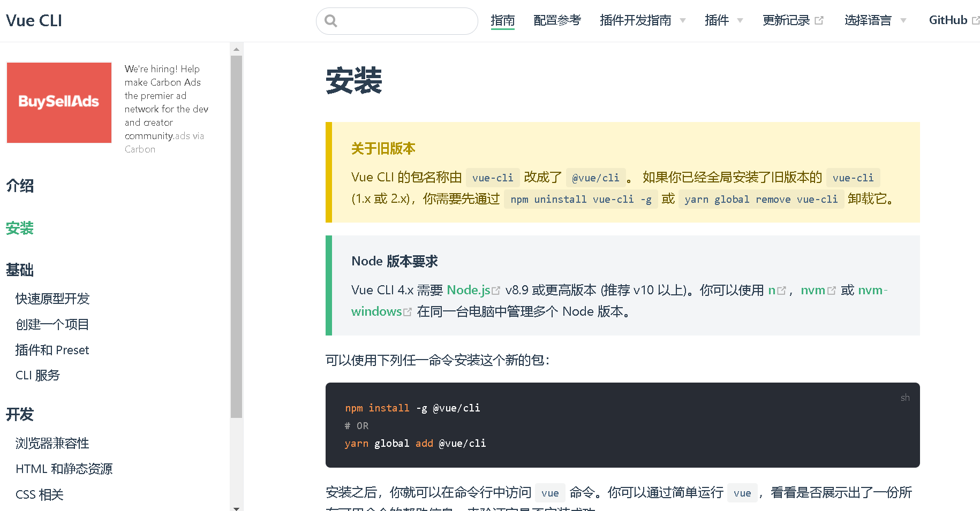Open 介绍 in the sidebar

20,186
